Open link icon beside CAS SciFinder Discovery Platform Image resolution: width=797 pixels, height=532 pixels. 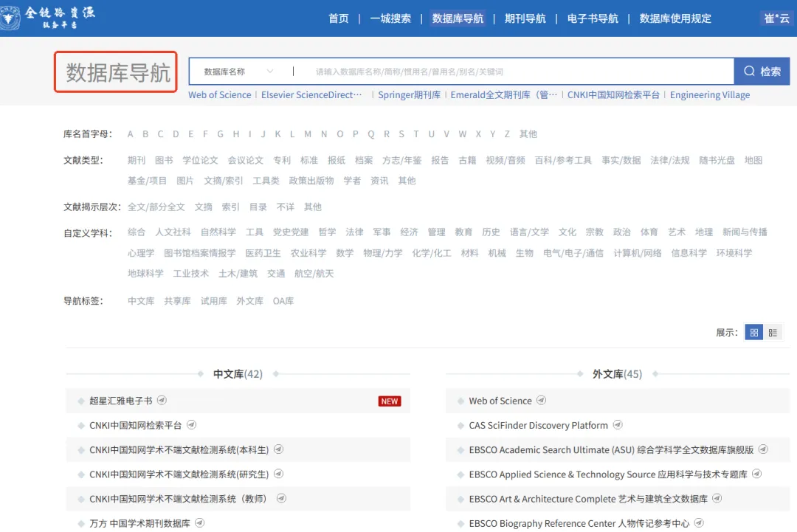tap(618, 425)
